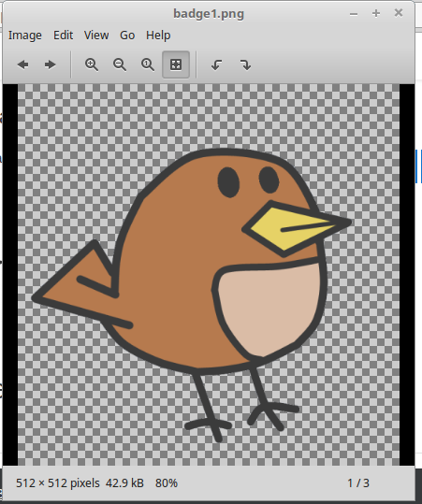Zoom in with the magnifier plus icon
The width and height of the screenshot is (422, 504).
(92, 65)
